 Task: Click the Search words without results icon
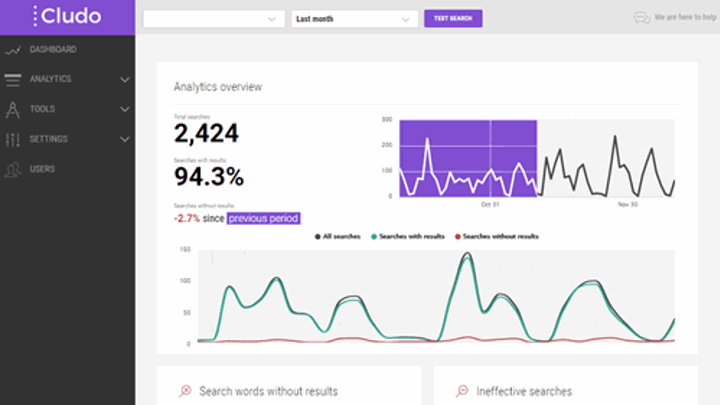coord(184,391)
